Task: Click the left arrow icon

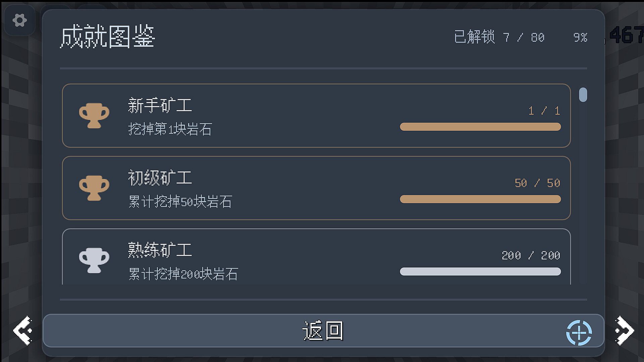Action: pos(22,330)
